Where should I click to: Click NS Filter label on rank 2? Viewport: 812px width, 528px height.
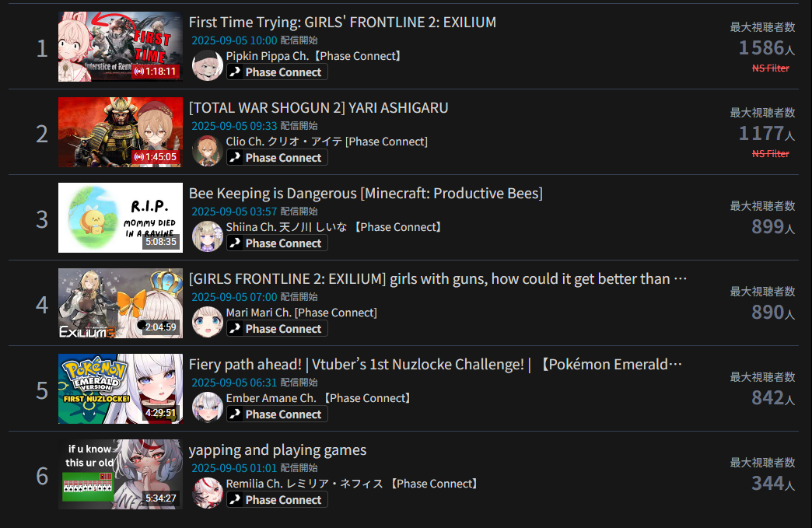[771, 154]
